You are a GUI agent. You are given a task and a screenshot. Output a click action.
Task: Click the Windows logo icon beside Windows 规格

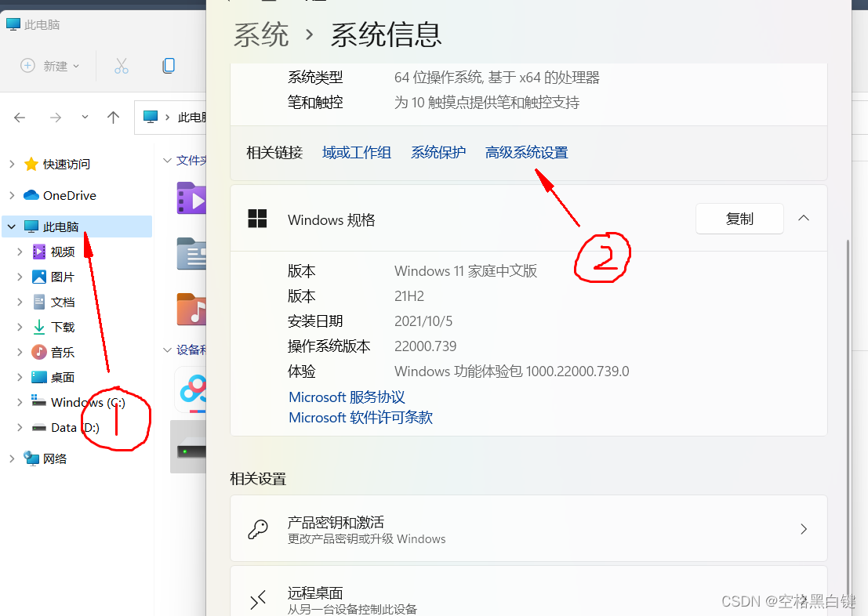[257, 219]
